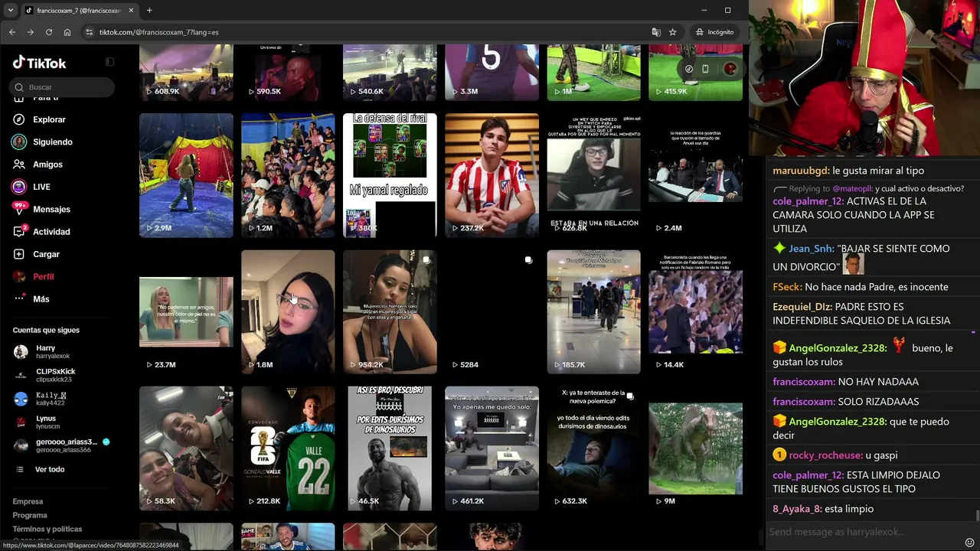Screen dimensions: 980x551
Task: Go to Perfil in the sidebar
Action: pos(43,276)
